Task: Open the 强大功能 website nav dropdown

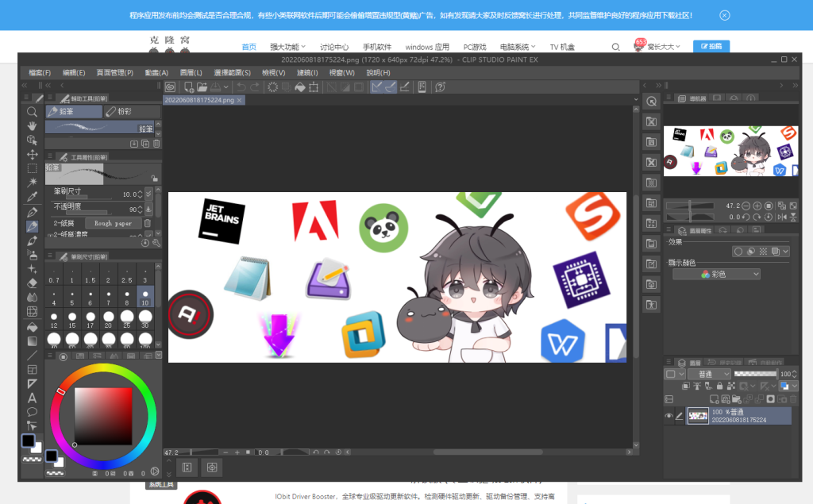Action: pyautogui.click(x=287, y=47)
